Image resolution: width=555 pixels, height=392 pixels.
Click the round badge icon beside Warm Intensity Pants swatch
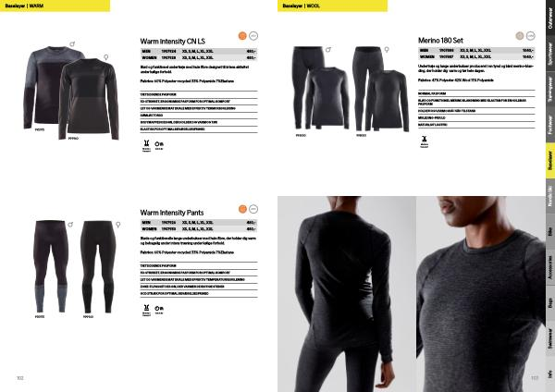(253, 209)
